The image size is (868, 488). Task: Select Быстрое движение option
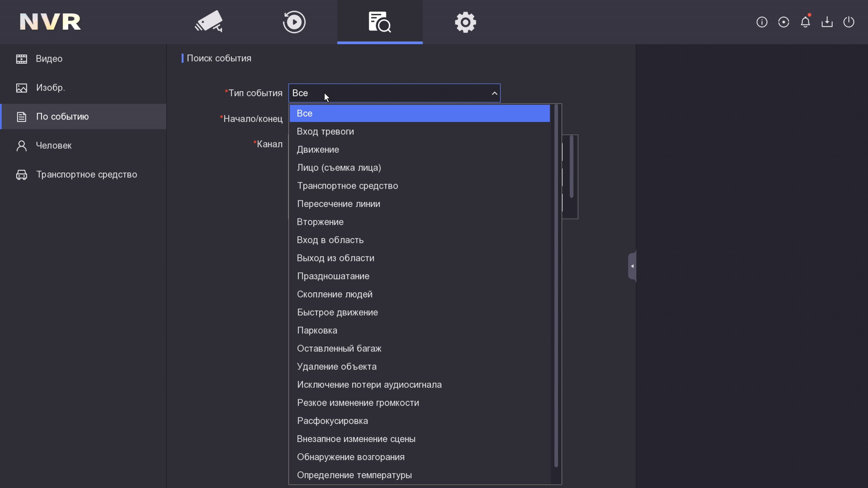point(420,313)
